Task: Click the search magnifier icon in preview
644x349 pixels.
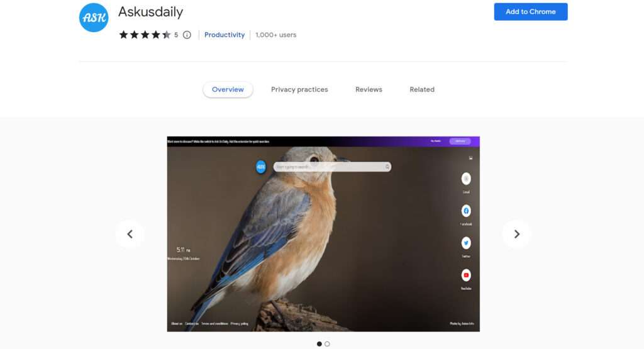Action: [x=387, y=167]
